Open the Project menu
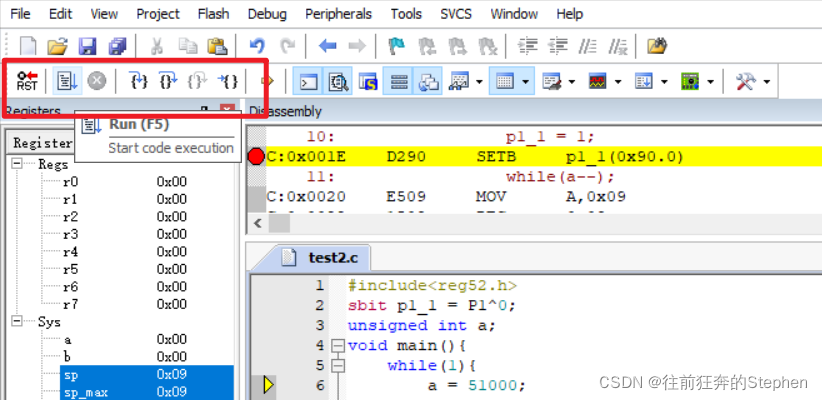 coord(158,14)
